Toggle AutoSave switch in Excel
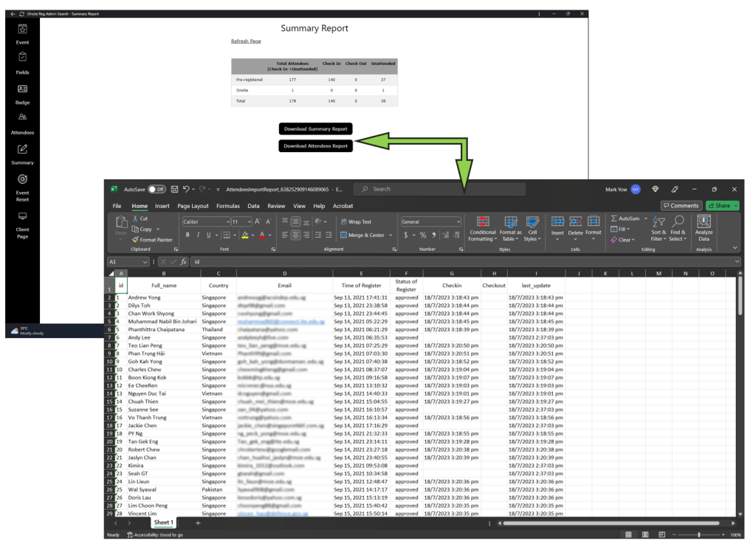Image resolution: width=756 pixels, height=552 pixels. coord(157,190)
